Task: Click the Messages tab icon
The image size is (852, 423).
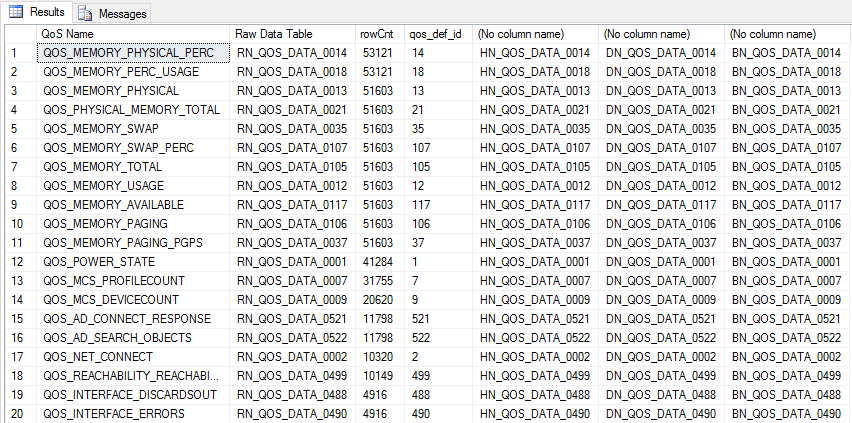Action: click(x=85, y=13)
